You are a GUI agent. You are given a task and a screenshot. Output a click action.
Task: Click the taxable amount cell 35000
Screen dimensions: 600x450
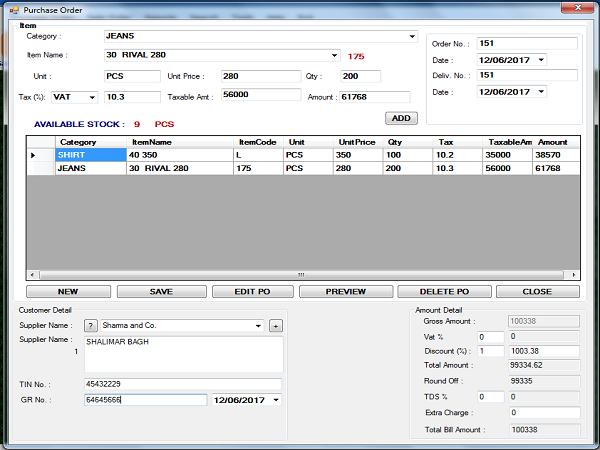[507, 155]
